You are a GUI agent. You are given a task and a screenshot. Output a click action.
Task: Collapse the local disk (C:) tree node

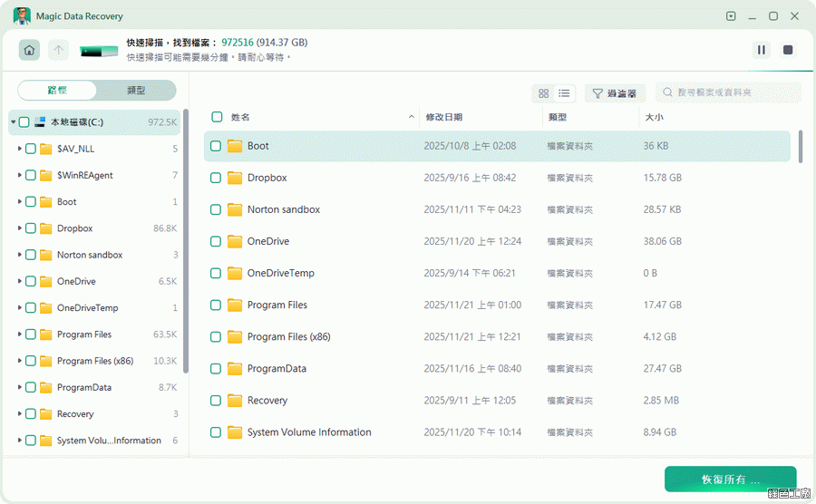pos(13,121)
